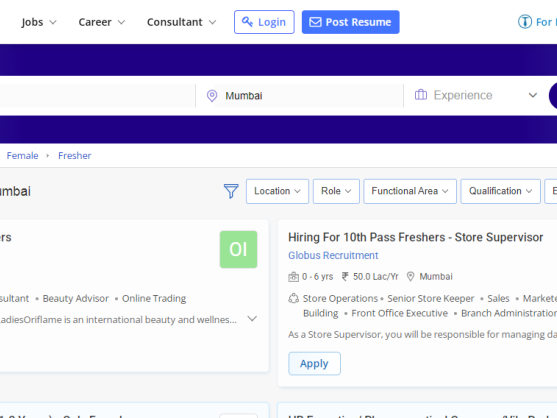Click the Store Operations skill tag
Viewport: 557px width, 418px height.
point(340,298)
